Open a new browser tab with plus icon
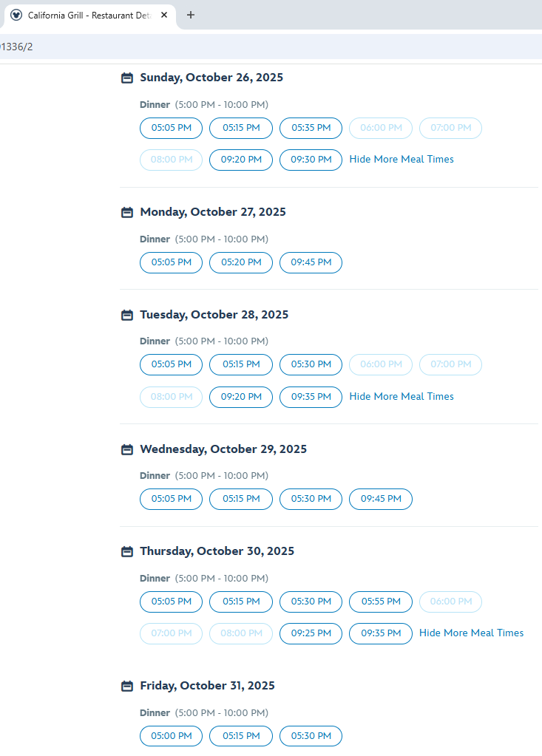Image resolution: width=542 pixels, height=756 pixels. [x=191, y=15]
